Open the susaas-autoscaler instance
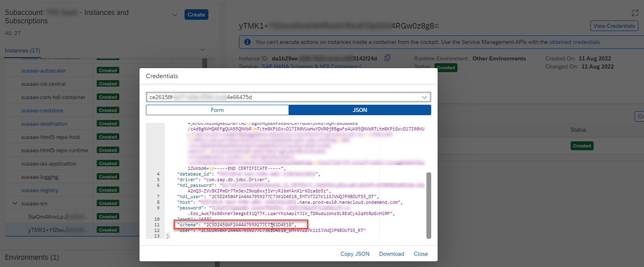This screenshot has height=267, width=644. (x=44, y=70)
